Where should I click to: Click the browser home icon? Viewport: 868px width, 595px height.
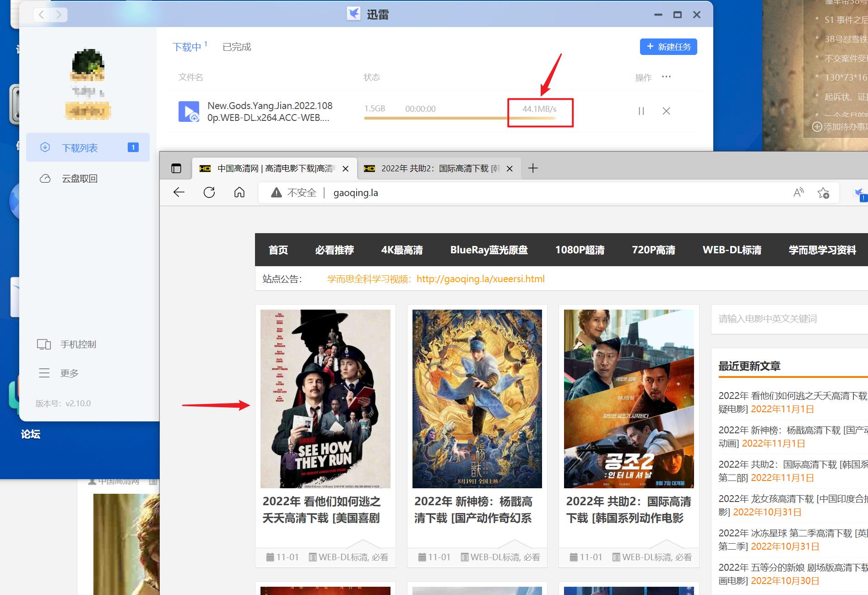pyautogui.click(x=239, y=192)
